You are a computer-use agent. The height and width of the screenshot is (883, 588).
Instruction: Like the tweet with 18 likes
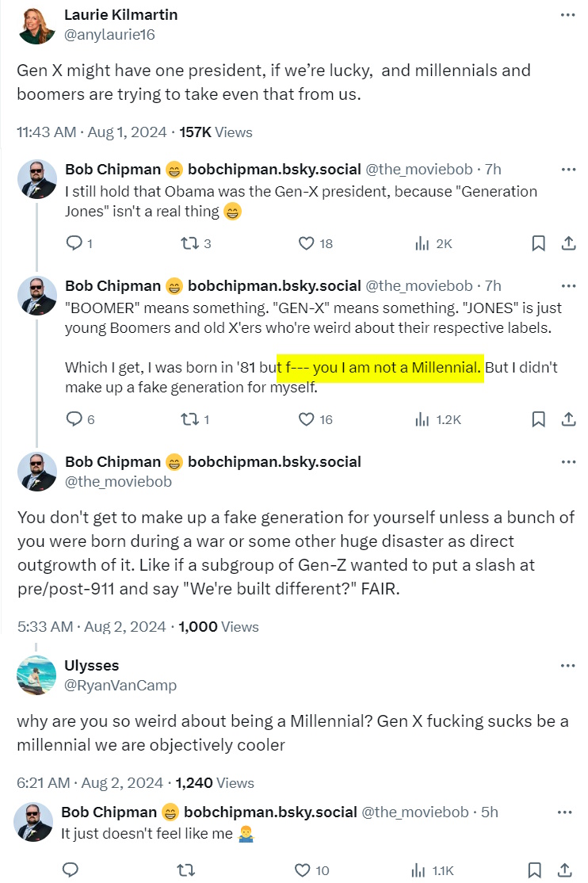(307, 244)
